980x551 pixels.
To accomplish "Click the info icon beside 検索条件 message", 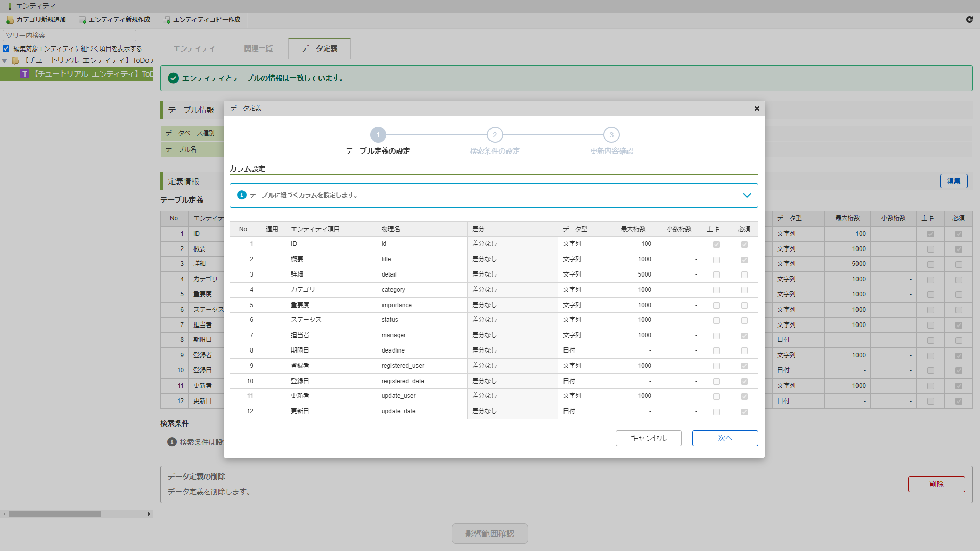I will pos(172,442).
